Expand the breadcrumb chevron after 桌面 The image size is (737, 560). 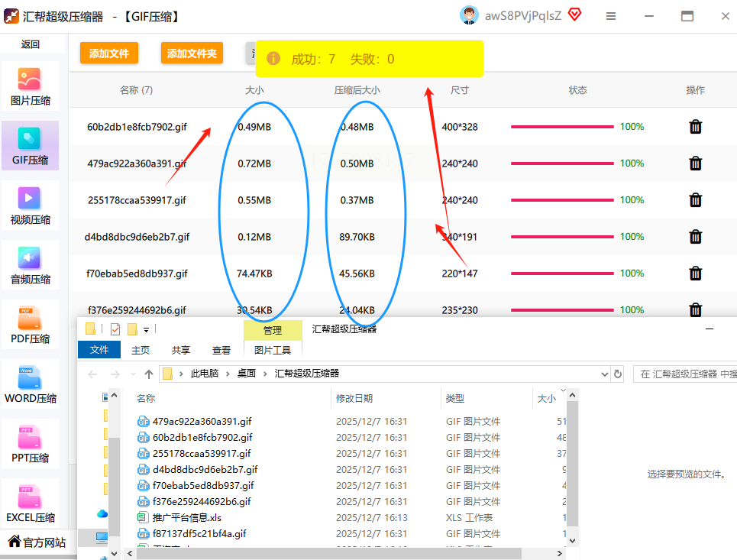pos(265,374)
